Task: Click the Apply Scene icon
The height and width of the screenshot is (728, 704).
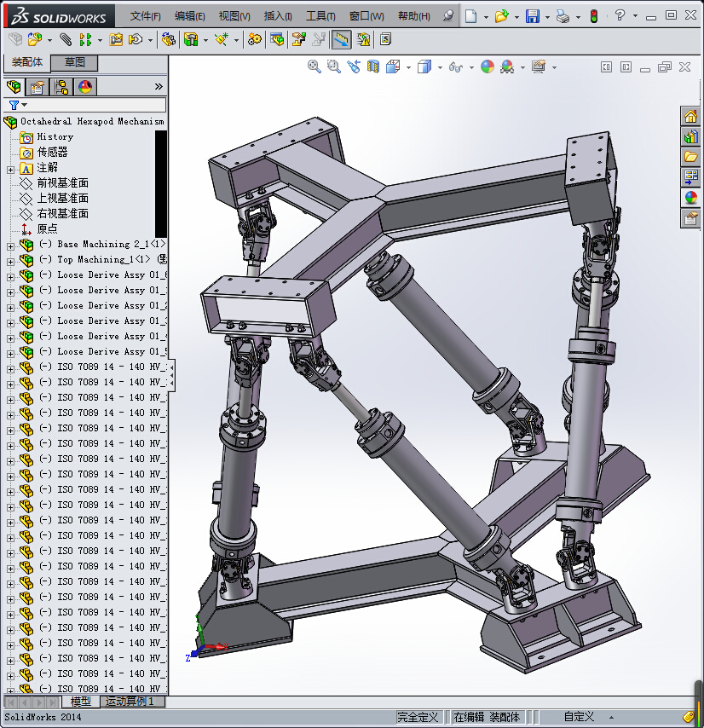Action: point(507,66)
